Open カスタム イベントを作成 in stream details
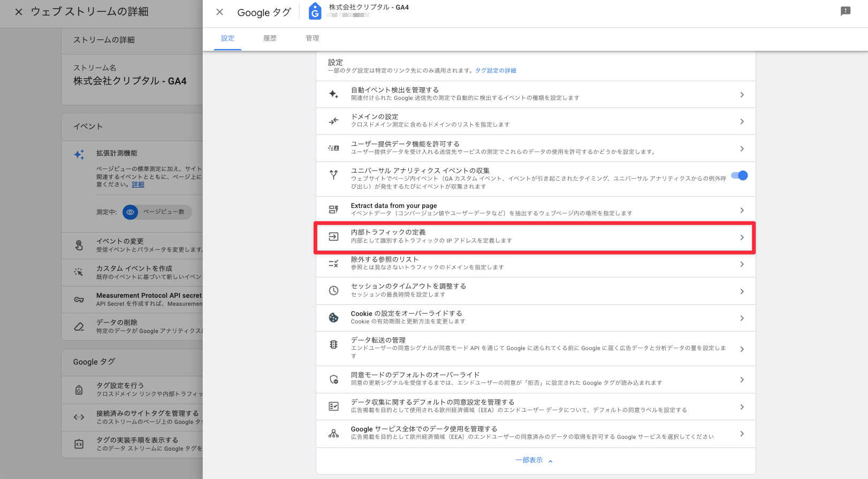The image size is (868, 479). (x=132, y=273)
